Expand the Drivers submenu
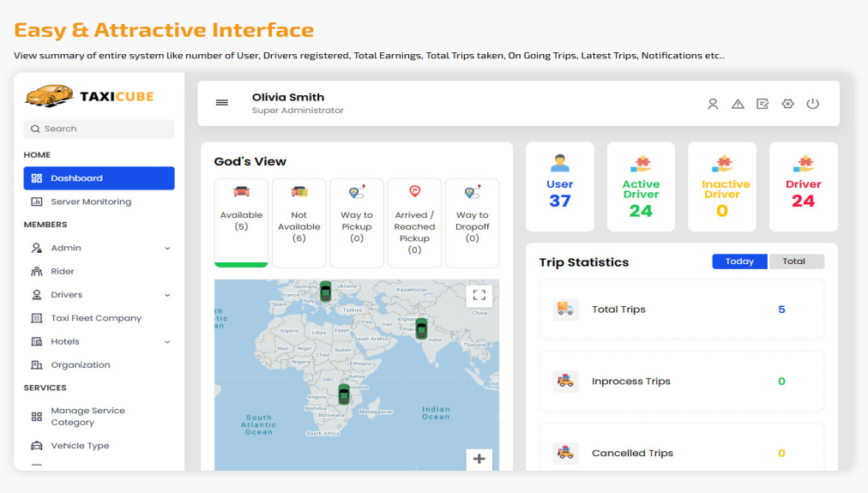This screenshot has height=493, width=868. tap(167, 295)
